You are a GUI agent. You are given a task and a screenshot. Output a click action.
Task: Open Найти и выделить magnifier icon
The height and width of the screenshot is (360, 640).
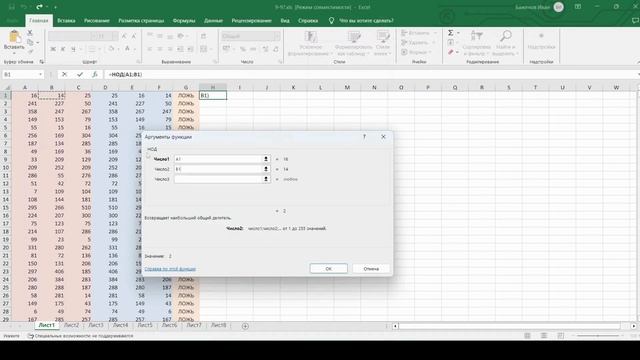pyautogui.click(x=505, y=36)
